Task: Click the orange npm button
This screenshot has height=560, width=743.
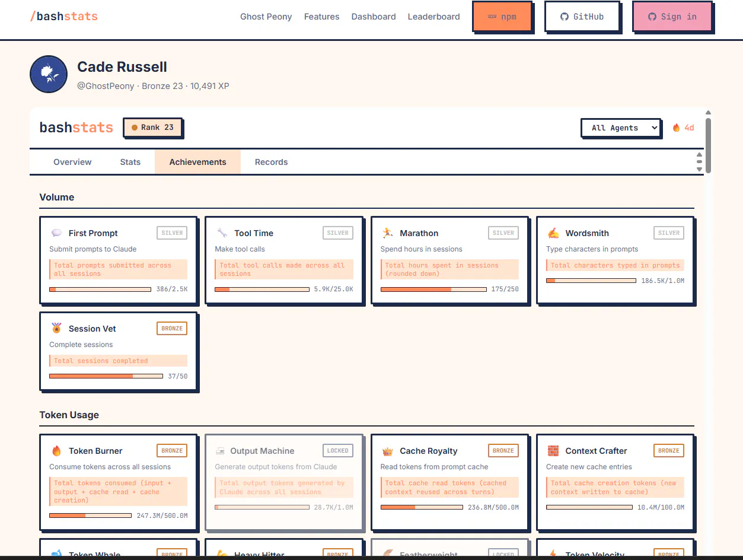Action: [x=502, y=17]
